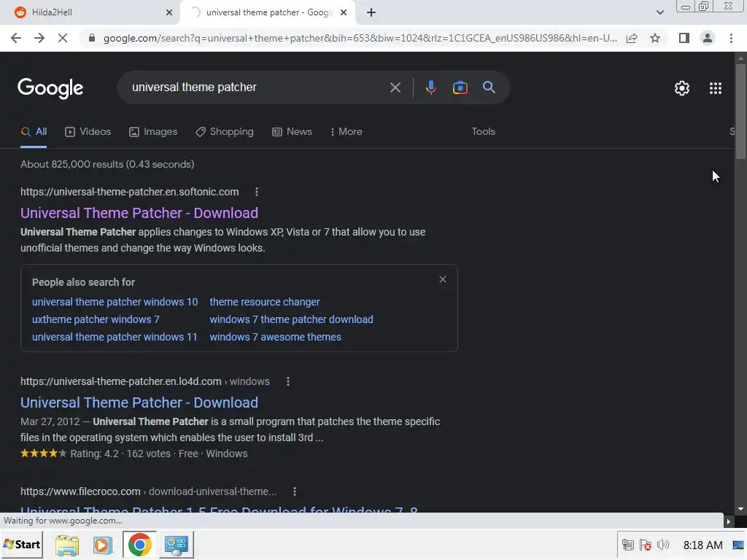
Task: Open softonic result options menu
Action: (x=257, y=192)
